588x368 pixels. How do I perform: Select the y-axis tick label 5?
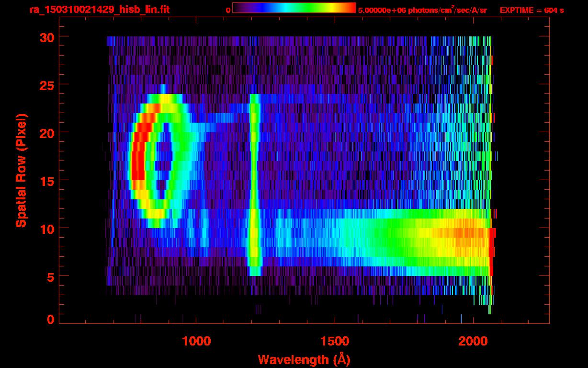coord(50,276)
